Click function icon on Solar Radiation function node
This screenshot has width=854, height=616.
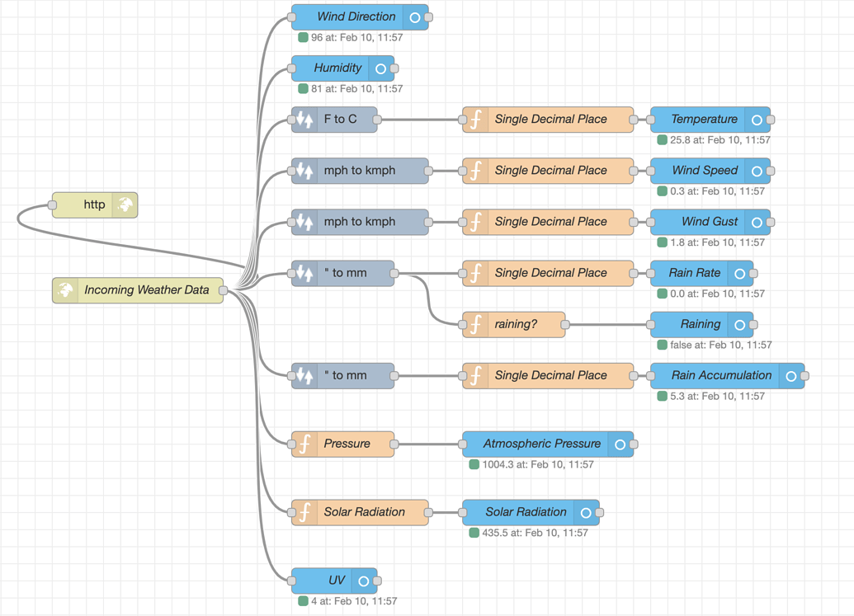point(304,512)
